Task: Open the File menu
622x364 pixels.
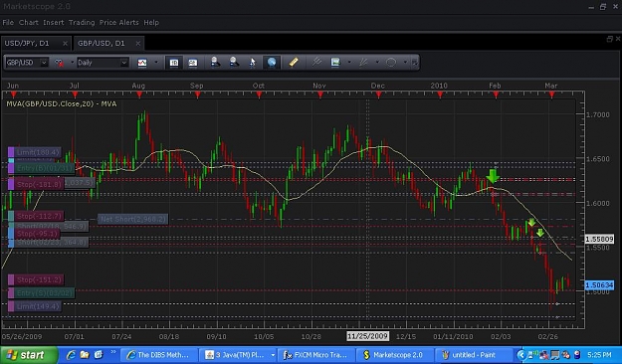Action: (x=8, y=23)
